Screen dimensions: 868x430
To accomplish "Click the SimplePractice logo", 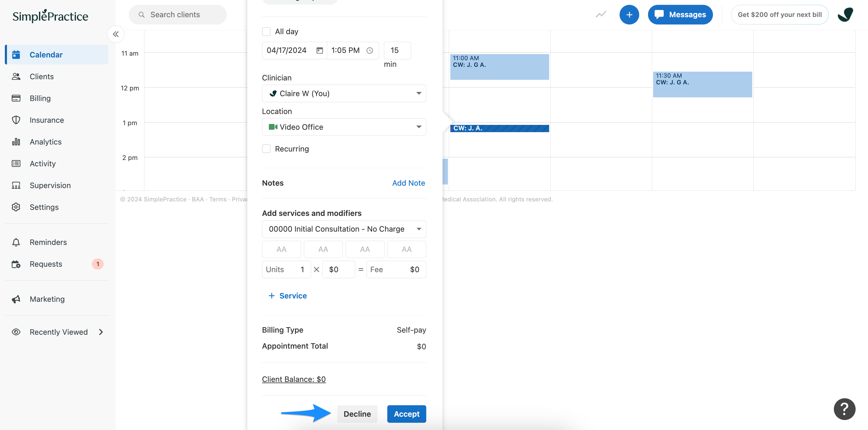I will tap(50, 16).
